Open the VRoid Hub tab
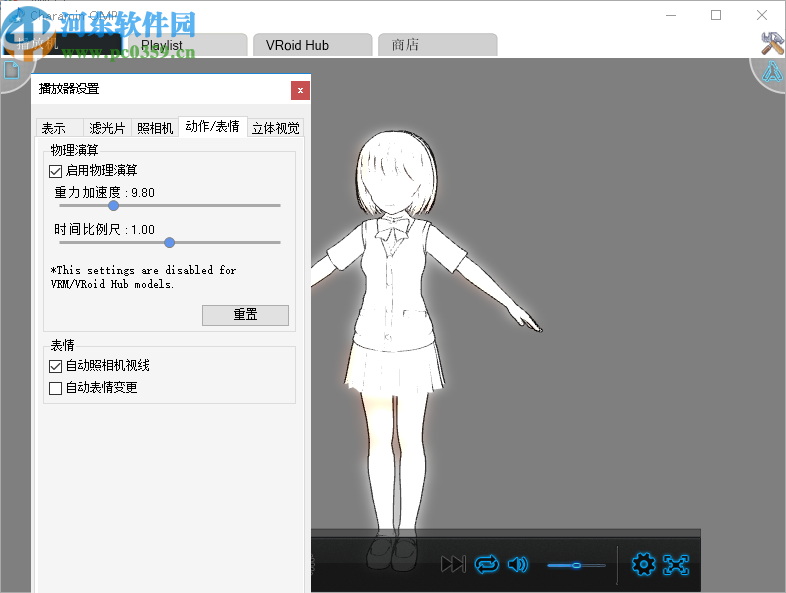 click(312, 45)
